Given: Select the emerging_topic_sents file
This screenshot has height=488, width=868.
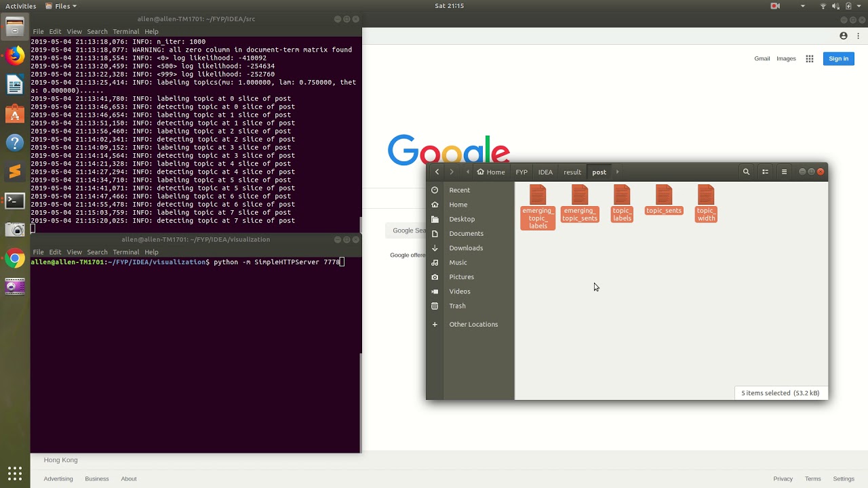Looking at the screenshot, I should [580, 203].
